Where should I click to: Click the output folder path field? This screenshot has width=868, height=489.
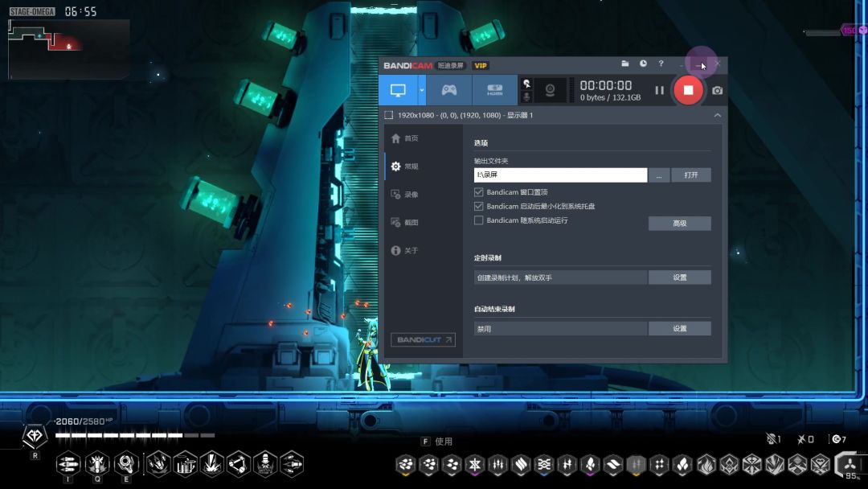point(560,175)
